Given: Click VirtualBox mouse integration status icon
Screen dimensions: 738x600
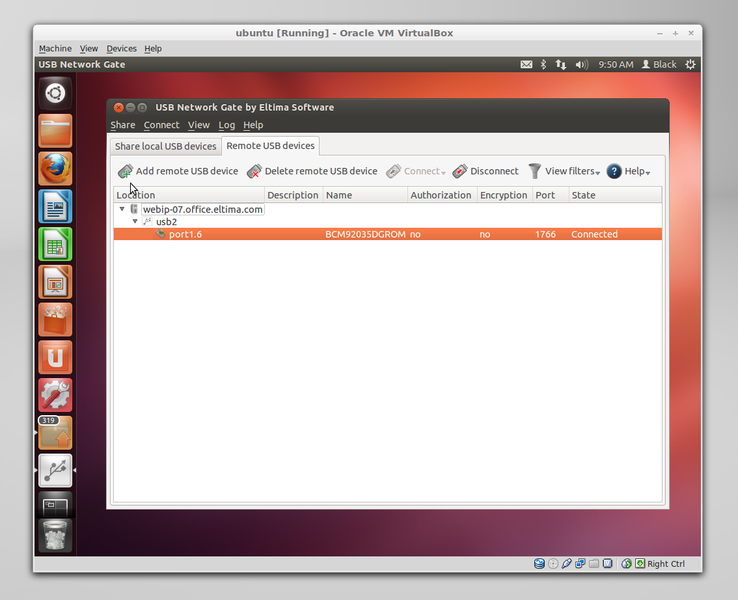Looking at the screenshot, I should pyautogui.click(x=626, y=564).
